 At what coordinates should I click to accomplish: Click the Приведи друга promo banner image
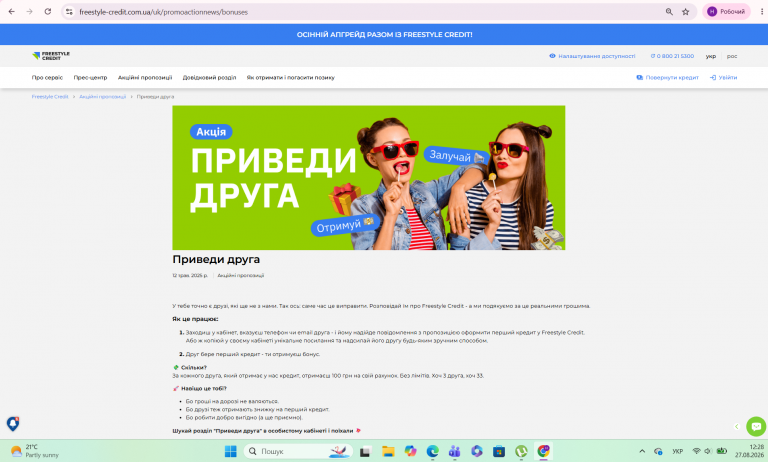click(368, 177)
